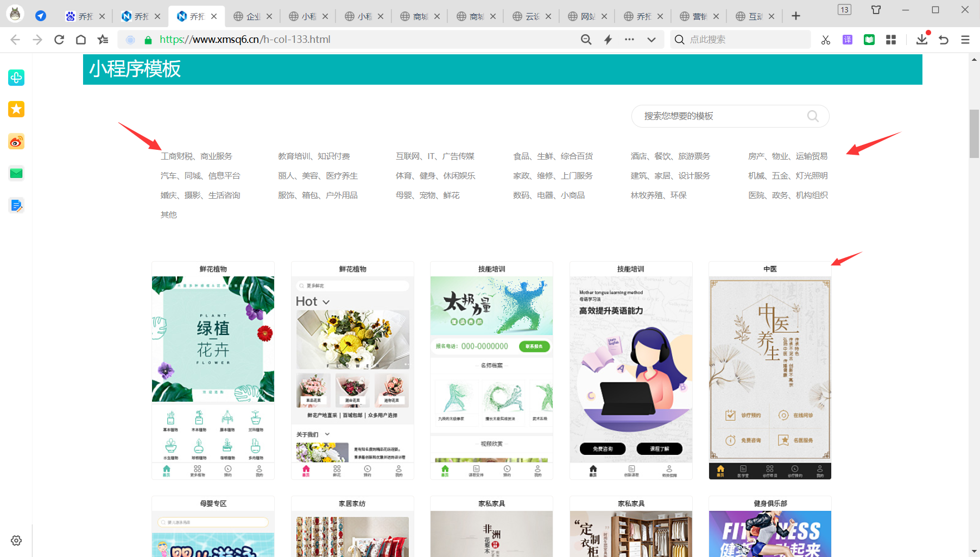Open the green mail sidebar icon

tap(16, 173)
